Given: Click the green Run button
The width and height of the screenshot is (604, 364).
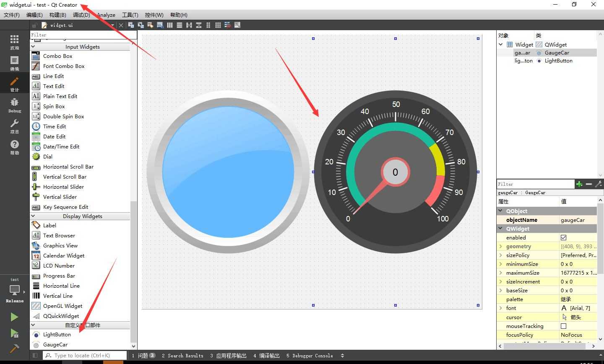Looking at the screenshot, I should [14, 317].
